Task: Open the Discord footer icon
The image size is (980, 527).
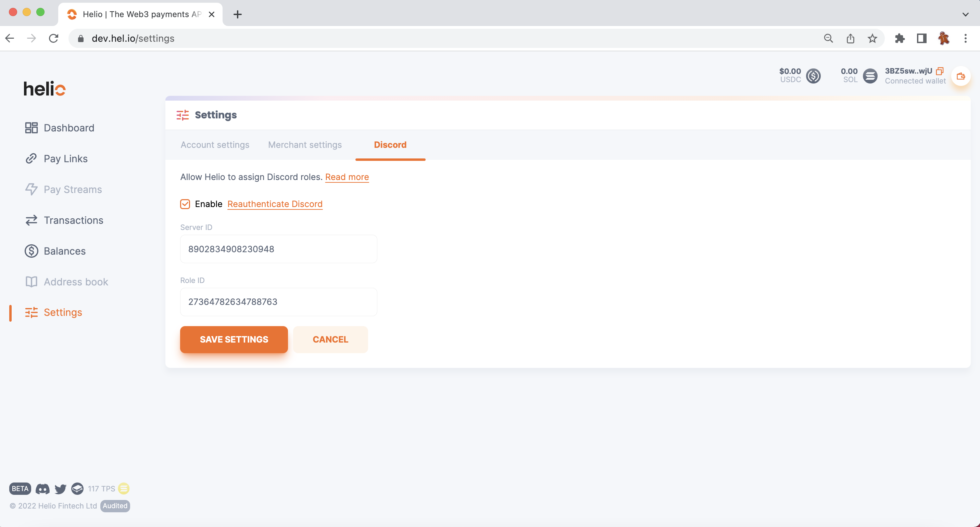Action: pos(42,489)
